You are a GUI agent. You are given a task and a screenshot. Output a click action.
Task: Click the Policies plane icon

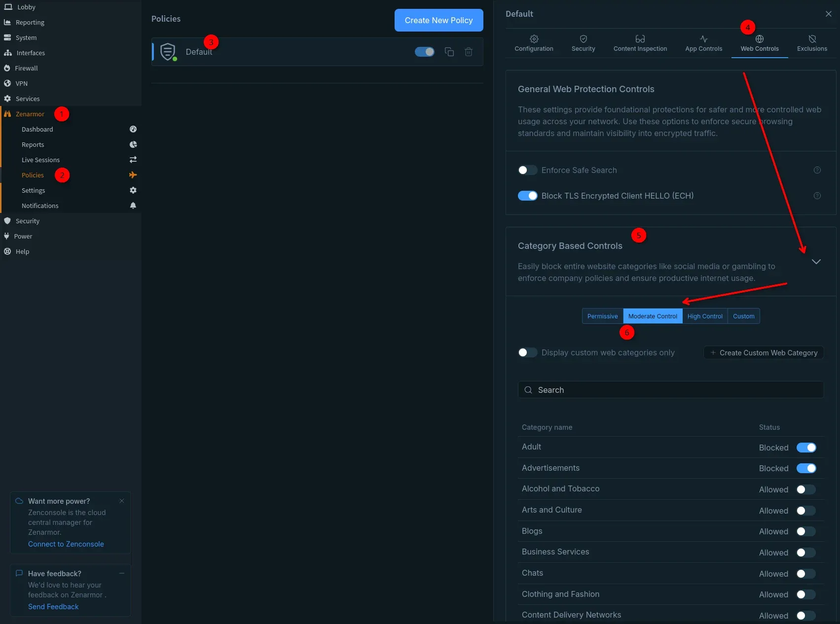(x=133, y=175)
